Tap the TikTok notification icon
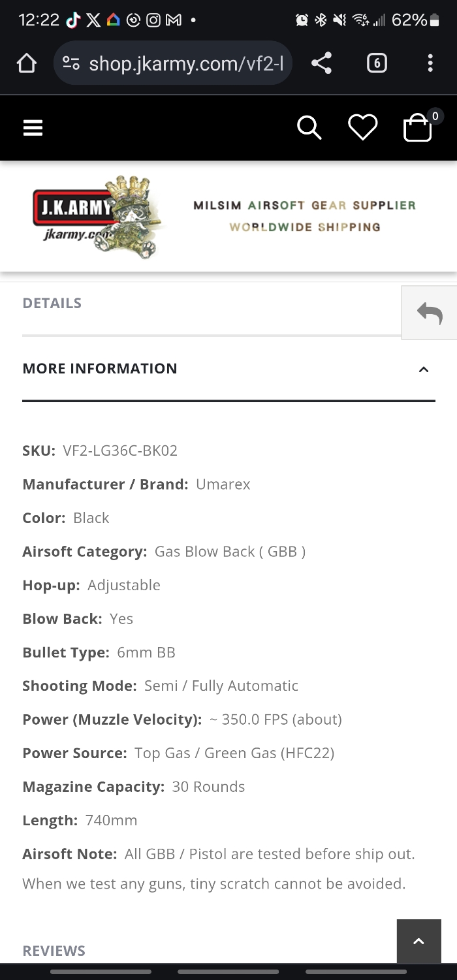This screenshot has width=457, height=980. coord(73,20)
